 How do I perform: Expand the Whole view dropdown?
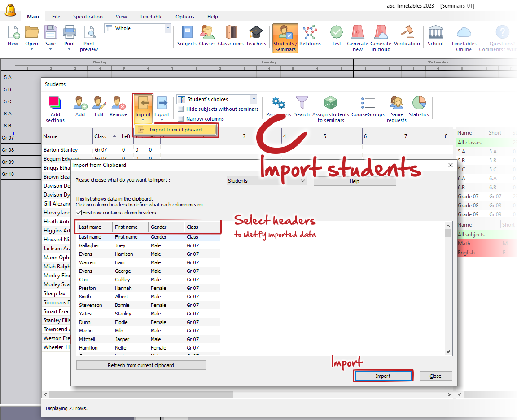tap(168, 28)
